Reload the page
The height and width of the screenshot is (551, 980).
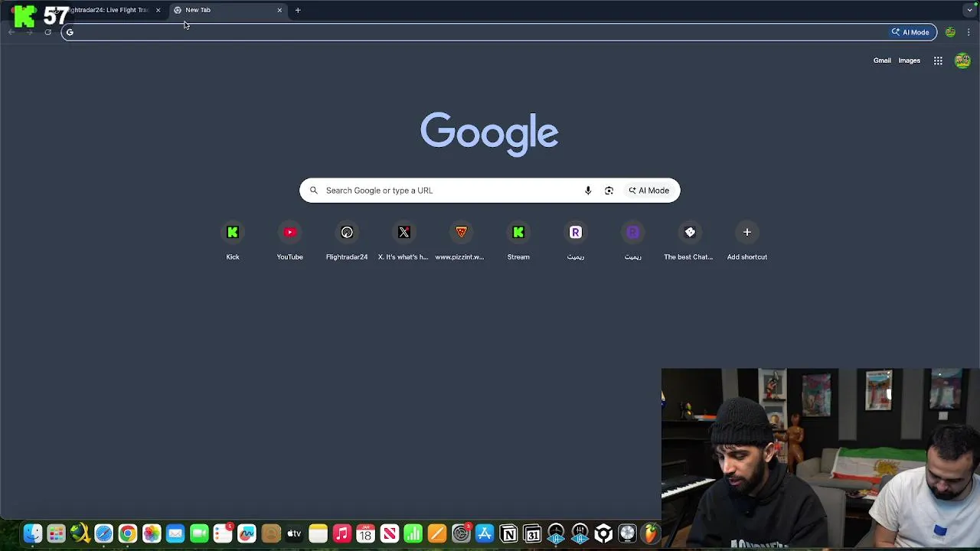pos(47,32)
